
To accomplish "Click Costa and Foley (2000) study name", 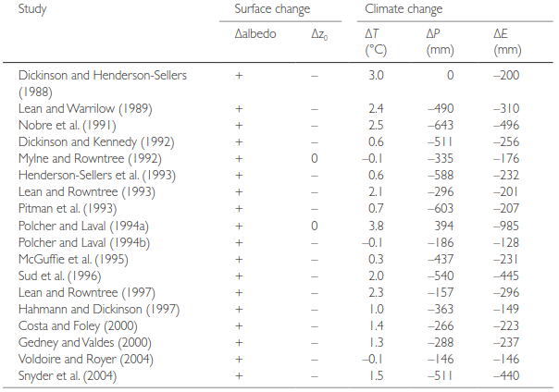I will (78, 326).
